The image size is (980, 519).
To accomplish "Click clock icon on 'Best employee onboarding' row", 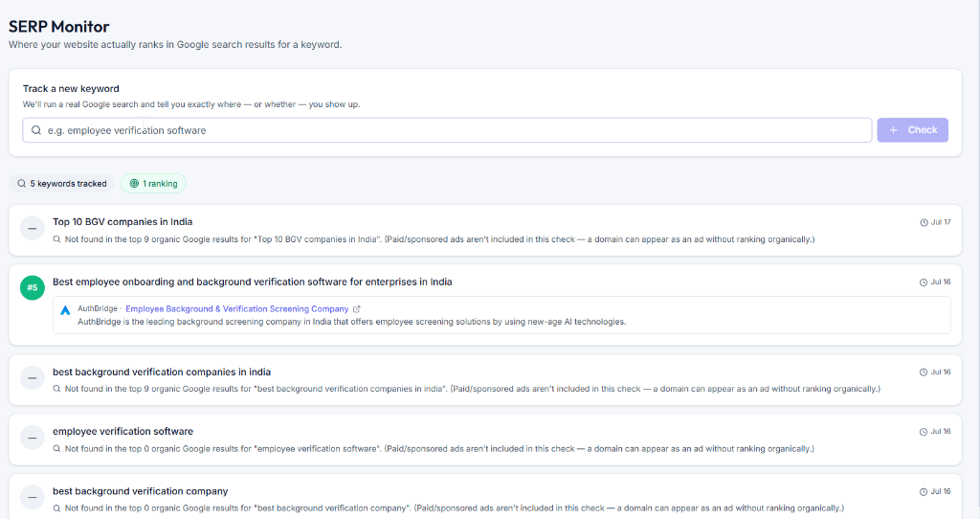I will pyautogui.click(x=924, y=282).
